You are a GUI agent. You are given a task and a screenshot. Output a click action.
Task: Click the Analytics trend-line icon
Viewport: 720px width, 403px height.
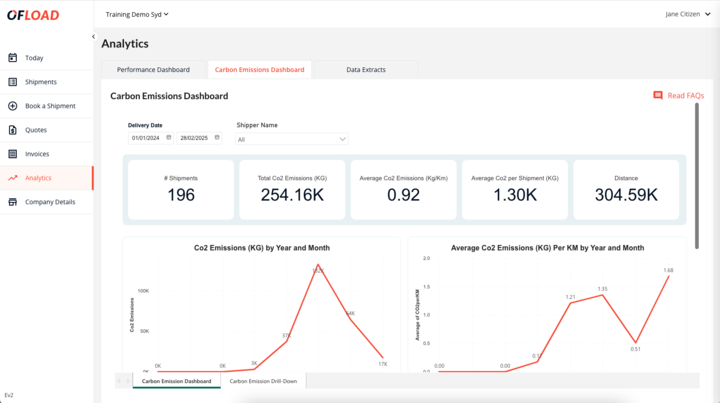(x=12, y=178)
